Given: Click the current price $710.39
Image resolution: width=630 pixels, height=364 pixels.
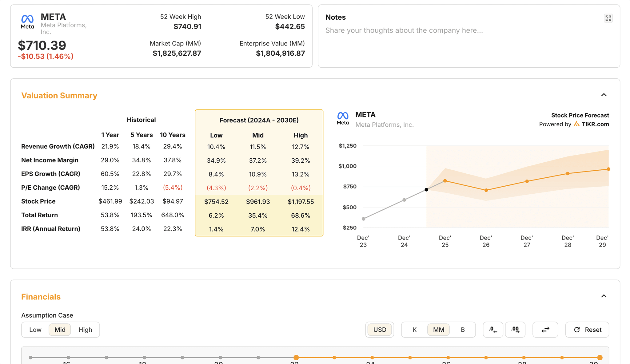Looking at the screenshot, I should tap(42, 45).
